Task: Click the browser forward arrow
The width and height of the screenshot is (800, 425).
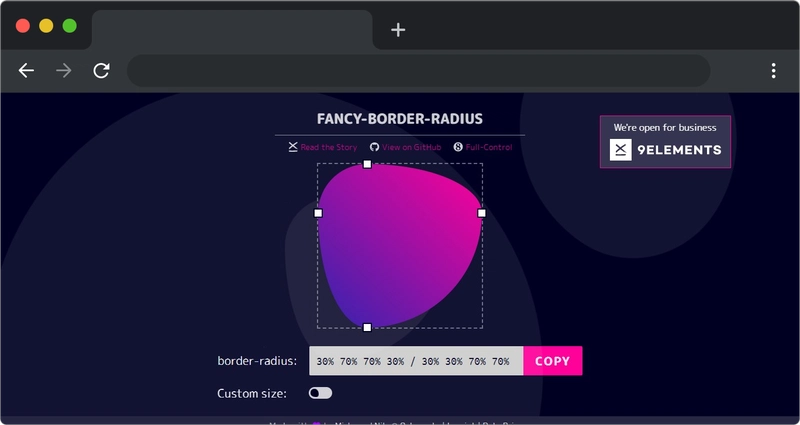Action: (x=64, y=70)
